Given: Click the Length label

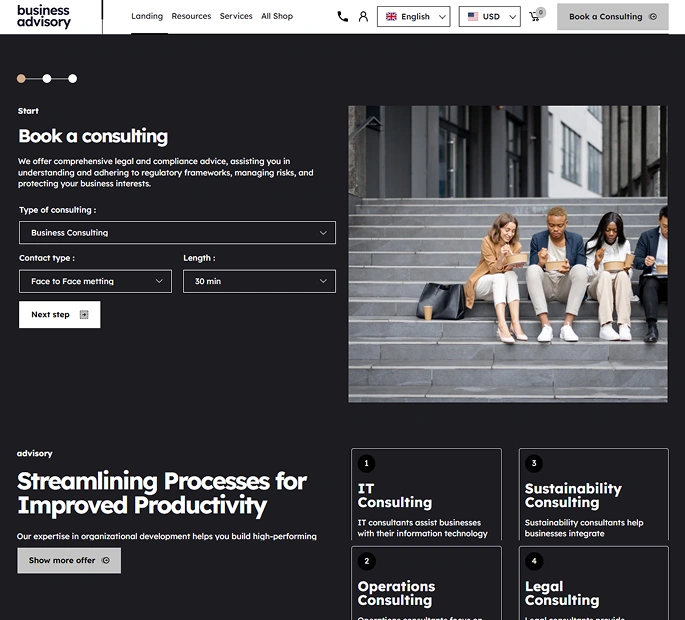Looking at the screenshot, I should click(199, 258).
